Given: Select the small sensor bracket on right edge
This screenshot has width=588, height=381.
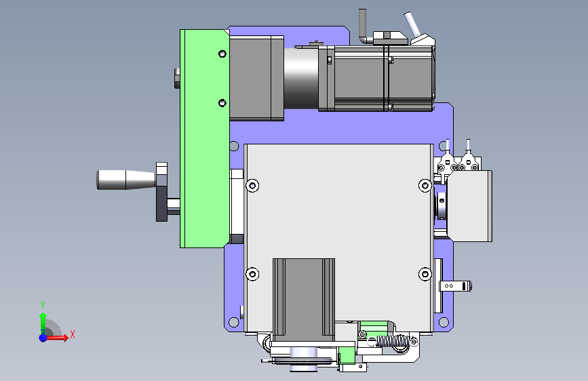Looking at the screenshot, I should coord(456,286).
